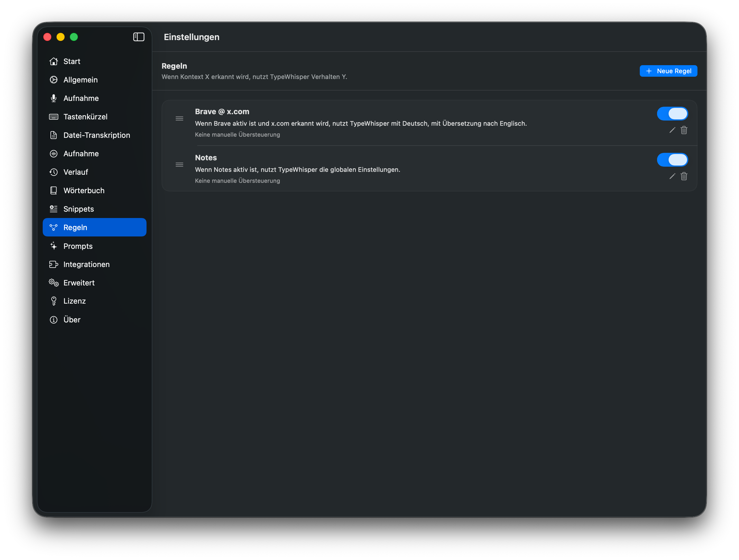
Task: Click the book icon beside Wörterbuch
Action: point(53,190)
